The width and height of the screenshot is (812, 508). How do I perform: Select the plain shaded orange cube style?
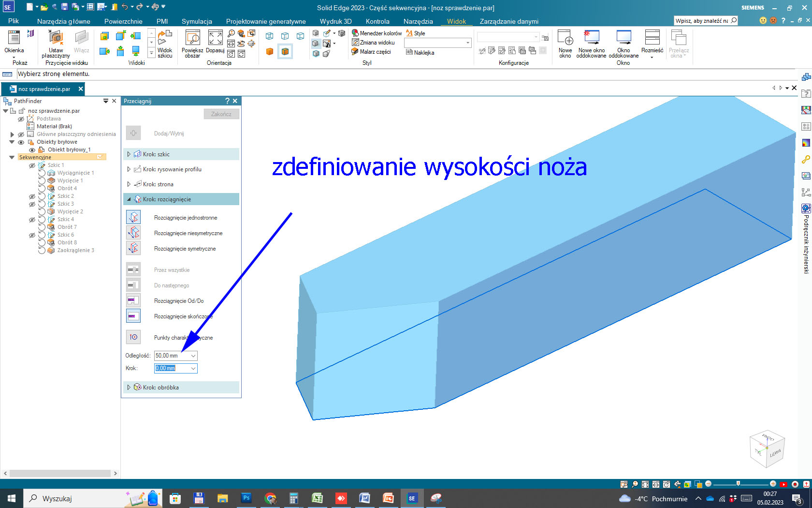point(270,51)
